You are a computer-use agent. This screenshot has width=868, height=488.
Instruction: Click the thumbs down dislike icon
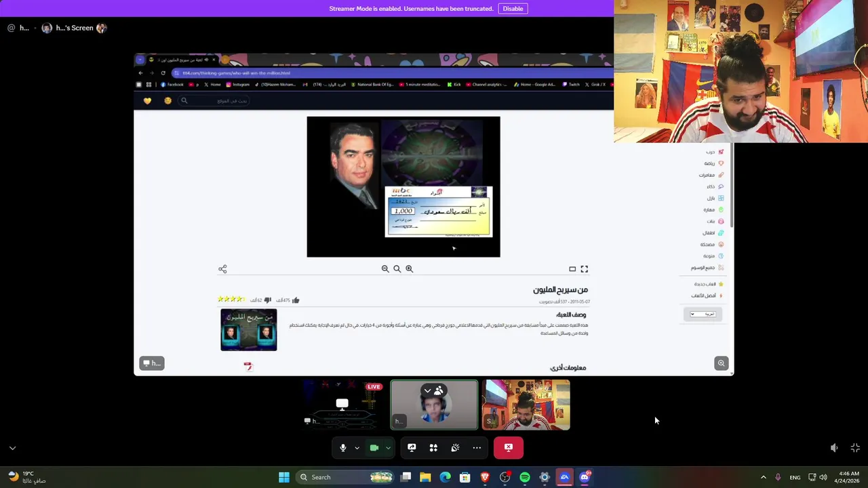[x=267, y=300]
